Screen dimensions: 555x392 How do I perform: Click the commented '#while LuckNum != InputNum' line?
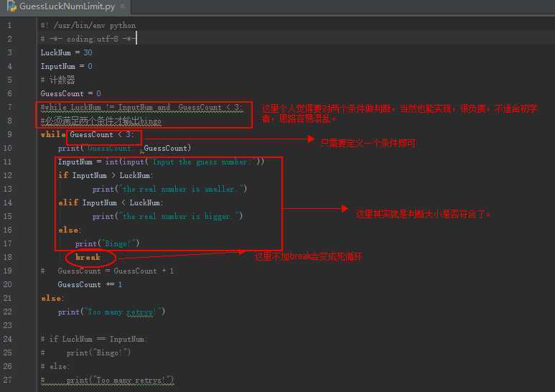142,107
